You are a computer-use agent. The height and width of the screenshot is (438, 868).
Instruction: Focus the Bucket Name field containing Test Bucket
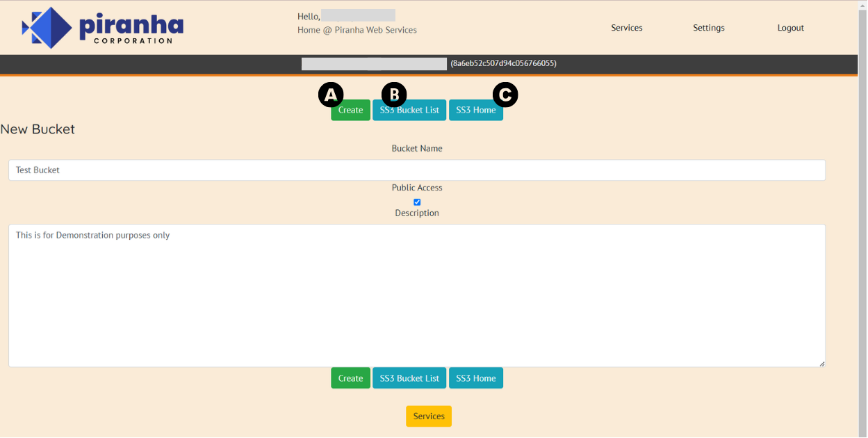click(416, 170)
